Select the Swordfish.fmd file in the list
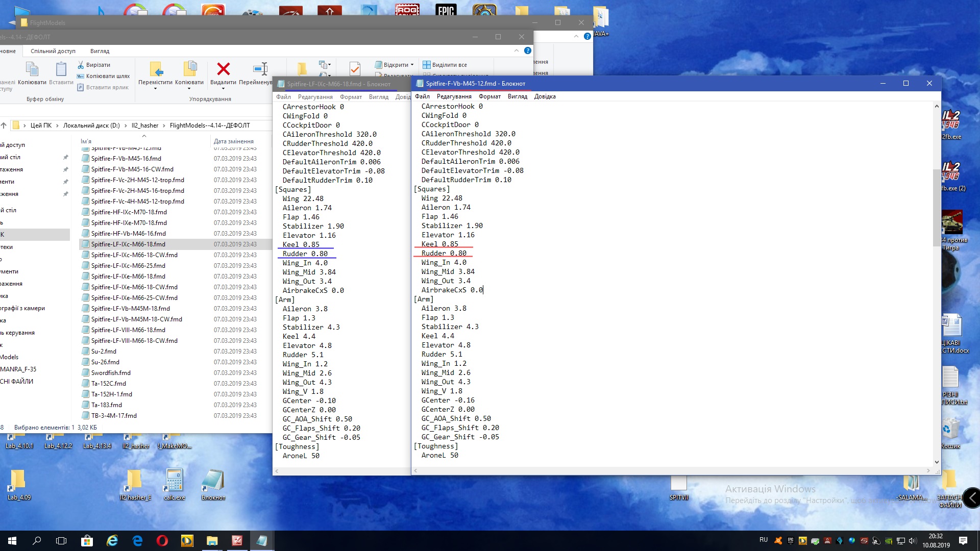The height and width of the screenshot is (551, 980). [111, 373]
